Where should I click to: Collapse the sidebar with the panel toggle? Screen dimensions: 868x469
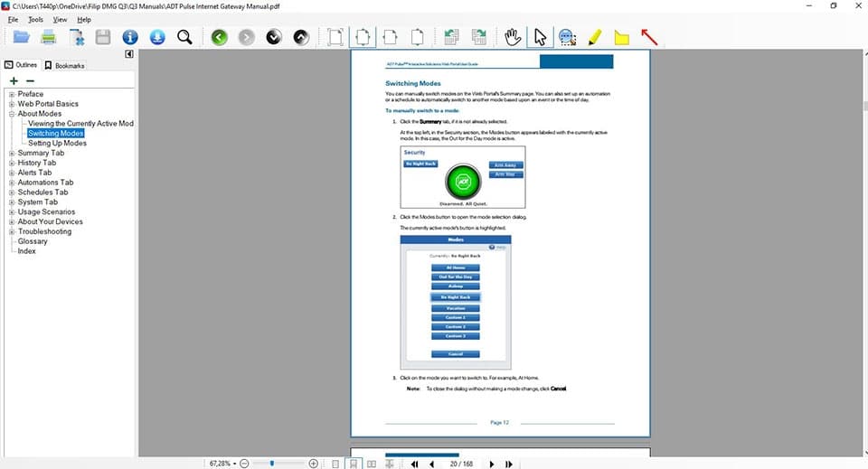click(x=129, y=53)
